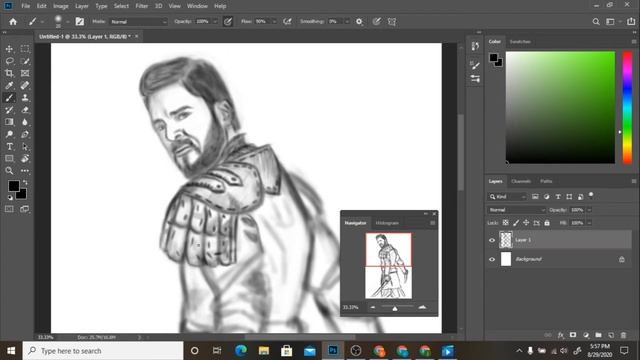This screenshot has height=360, width=640.
Task: Close the Untitled-1 document tab
Action: [x=137, y=36]
